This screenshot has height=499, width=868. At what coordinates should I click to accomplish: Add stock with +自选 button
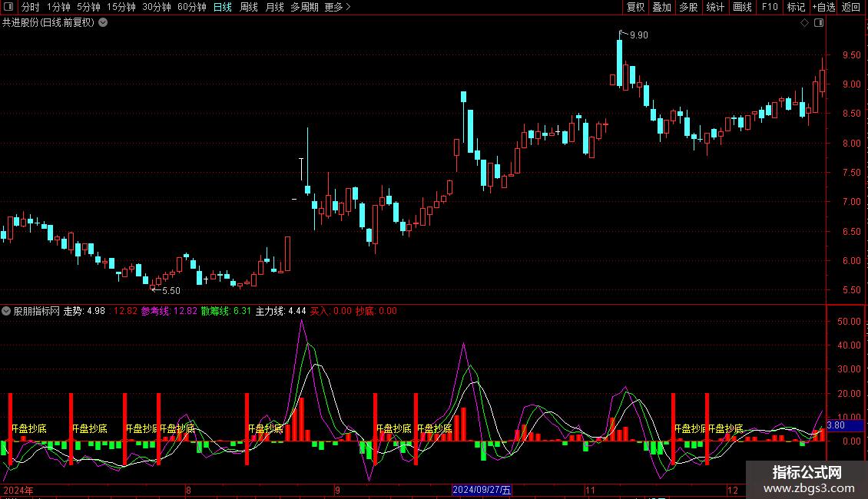pyautogui.click(x=823, y=7)
